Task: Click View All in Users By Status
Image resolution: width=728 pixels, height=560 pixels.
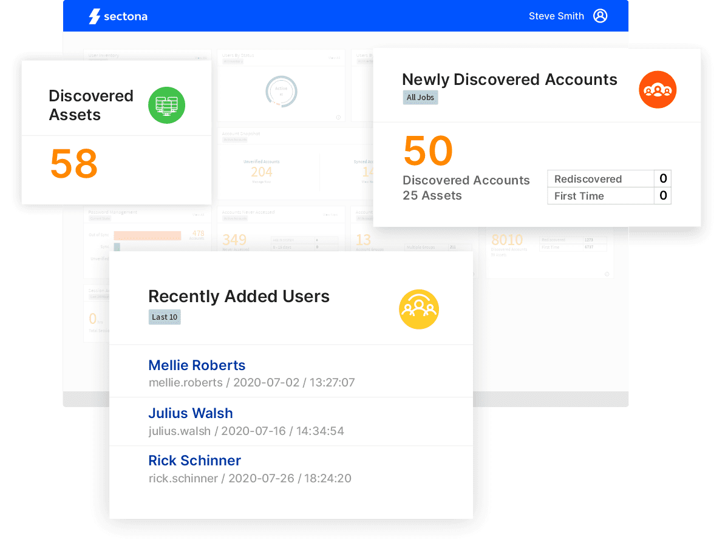Action: tap(335, 58)
